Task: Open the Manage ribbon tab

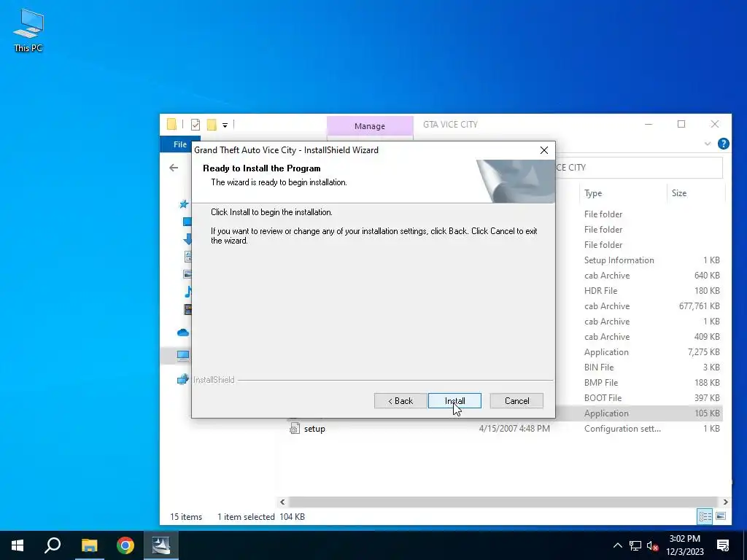Action: (x=370, y=126)
